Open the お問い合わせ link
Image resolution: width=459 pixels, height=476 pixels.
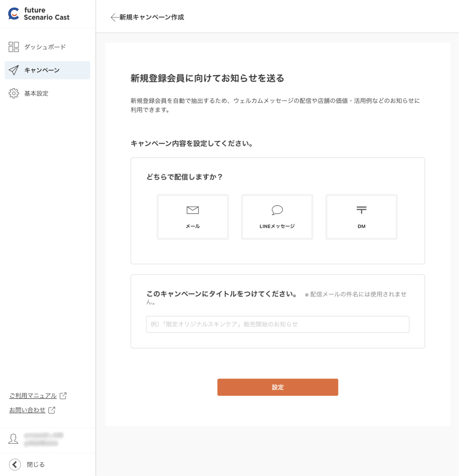[x=27, y=410]
